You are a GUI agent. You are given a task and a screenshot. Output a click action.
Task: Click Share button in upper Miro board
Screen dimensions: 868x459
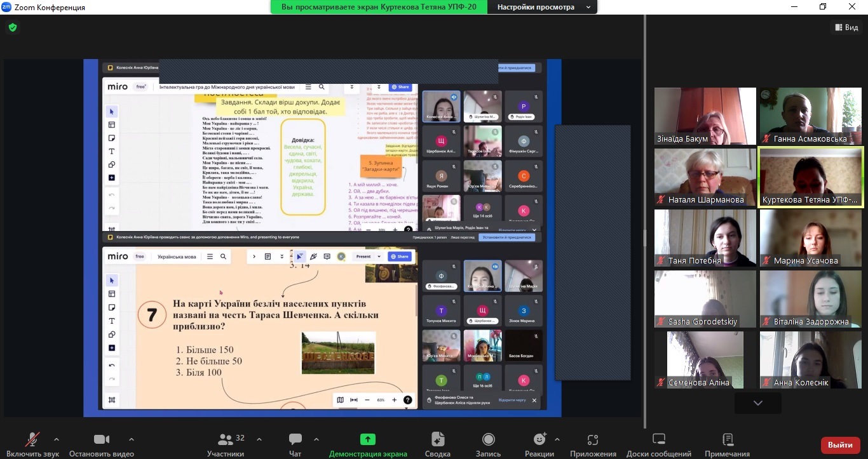400,87
